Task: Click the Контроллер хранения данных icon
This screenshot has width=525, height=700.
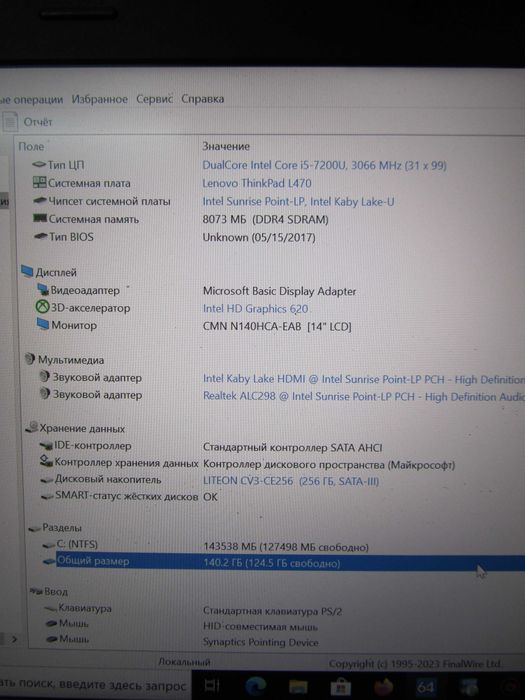Action: [46, 462]
